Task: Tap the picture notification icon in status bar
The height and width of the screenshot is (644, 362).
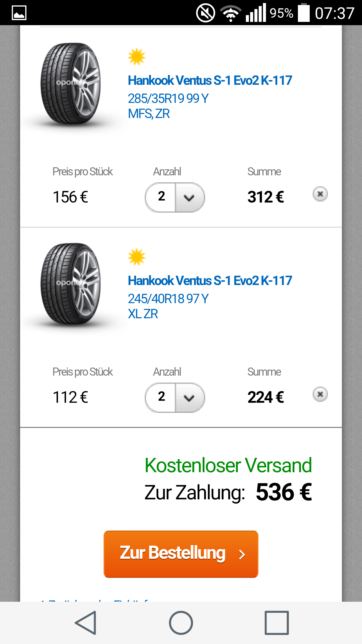Action: pos(19,13)
